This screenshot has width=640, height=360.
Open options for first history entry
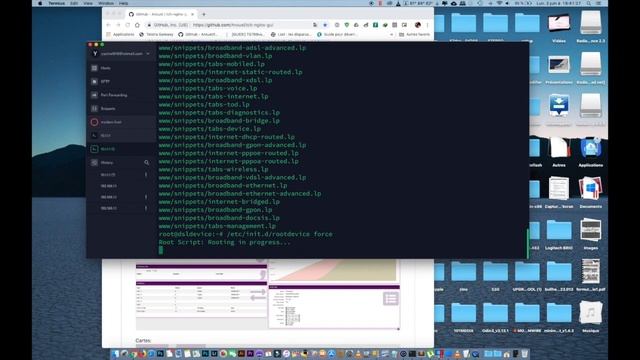146,175
